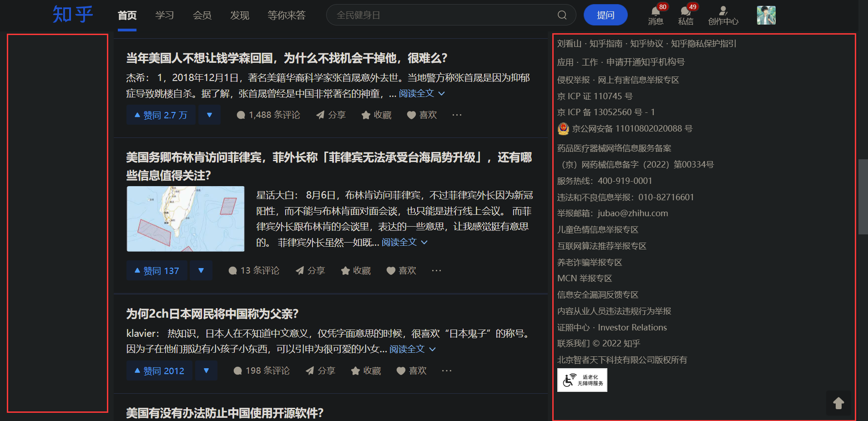Favorite 收藏 the 2ch answer
The height and width of the screenshot is (421, 868).
(x=366, y=370)
